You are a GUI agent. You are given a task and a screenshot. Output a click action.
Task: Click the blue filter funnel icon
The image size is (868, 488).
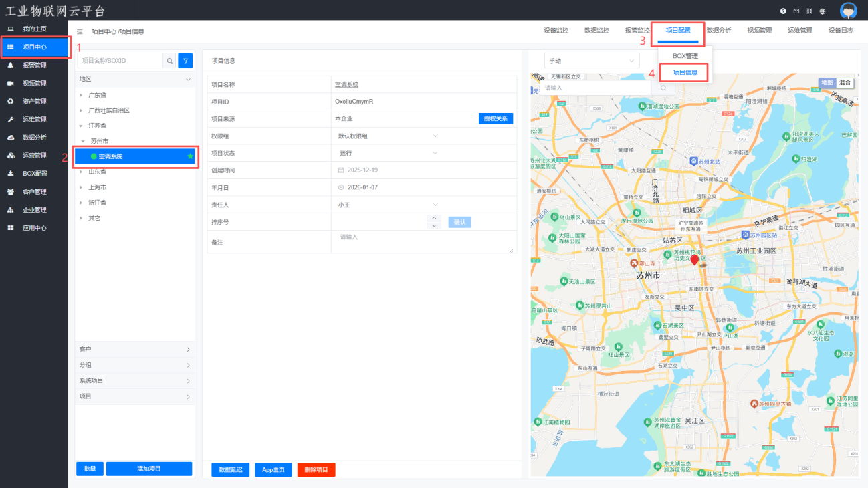click(185, 61)
